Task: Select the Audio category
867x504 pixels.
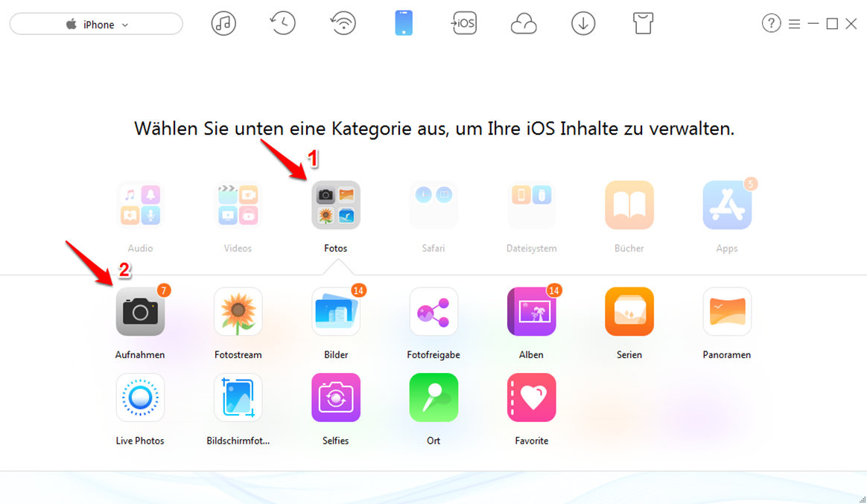Action: 140,205
